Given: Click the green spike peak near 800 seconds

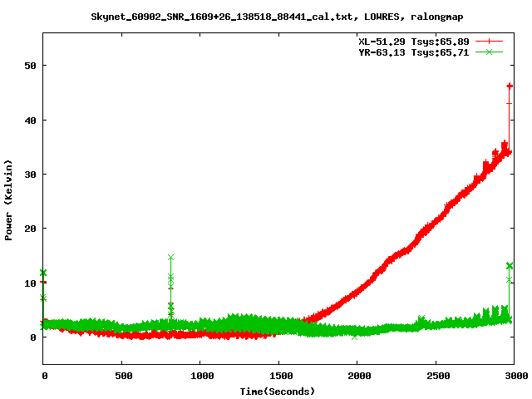Looking at the screenshot, I should 170,258.
